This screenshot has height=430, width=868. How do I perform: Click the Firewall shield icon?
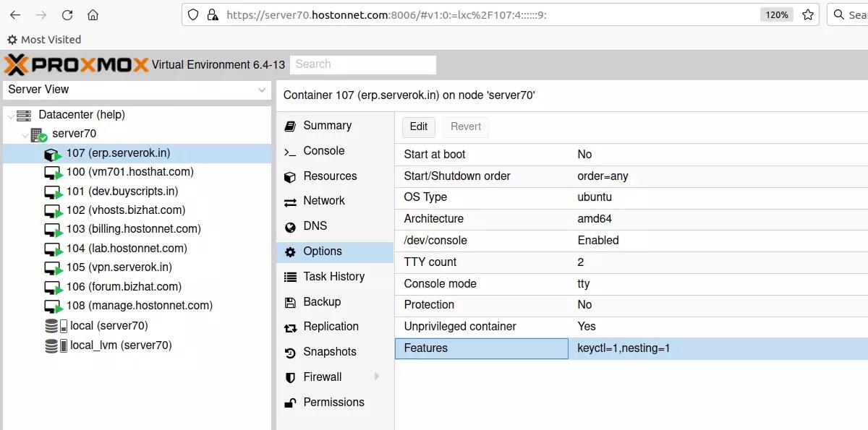(290, 377)
